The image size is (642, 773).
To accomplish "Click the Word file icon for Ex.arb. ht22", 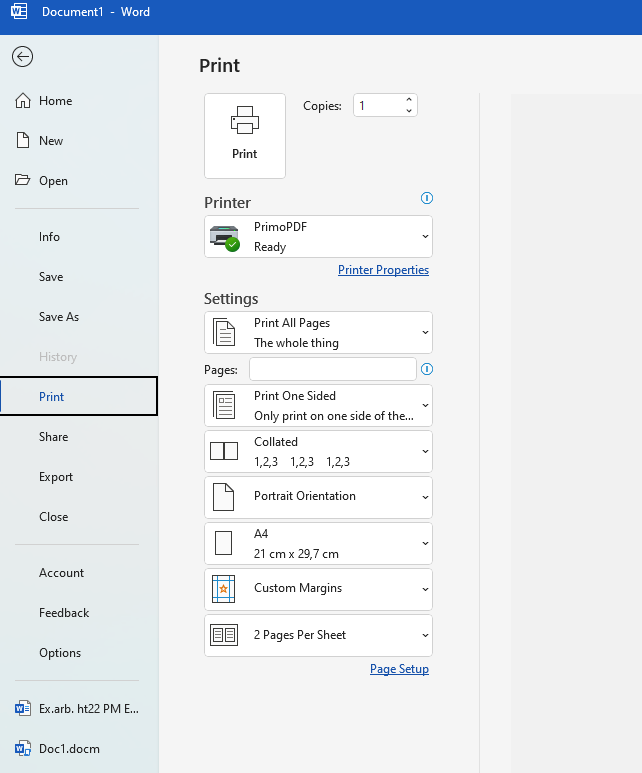I will pyautogui.click(x=23, y=708).
